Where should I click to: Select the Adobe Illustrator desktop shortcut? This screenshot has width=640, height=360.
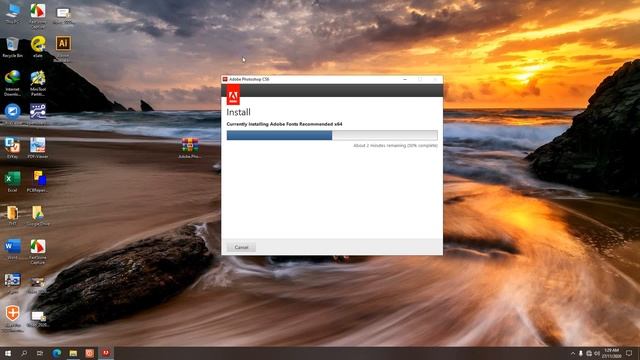[63, 48]
